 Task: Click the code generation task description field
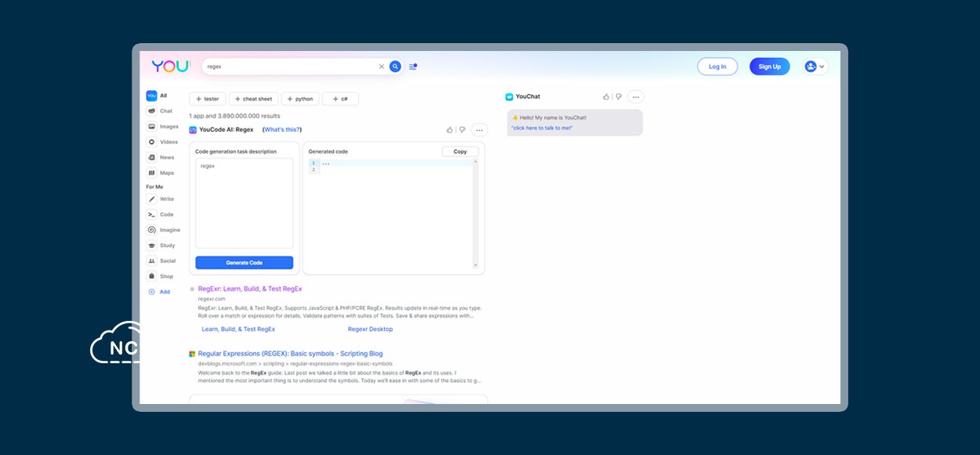click(x=244, y=203)
